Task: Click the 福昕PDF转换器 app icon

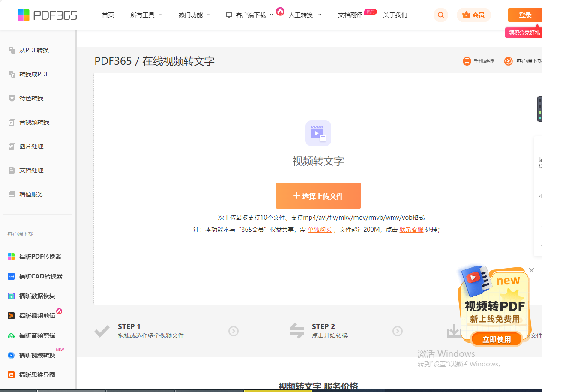Action: (11, 257)
